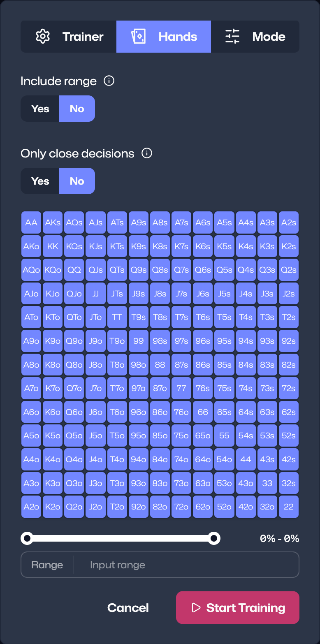
Task: Click the info icon beside Only close decisions
Action: point(147,153)
